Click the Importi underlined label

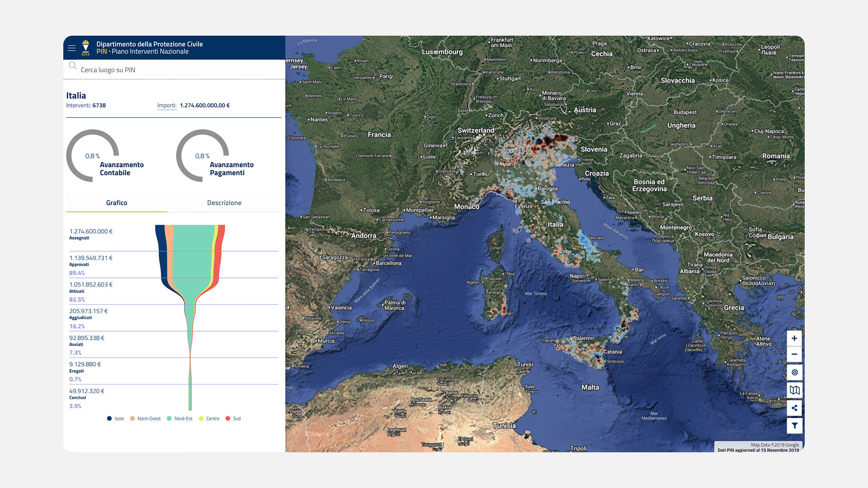coord(167,106)
